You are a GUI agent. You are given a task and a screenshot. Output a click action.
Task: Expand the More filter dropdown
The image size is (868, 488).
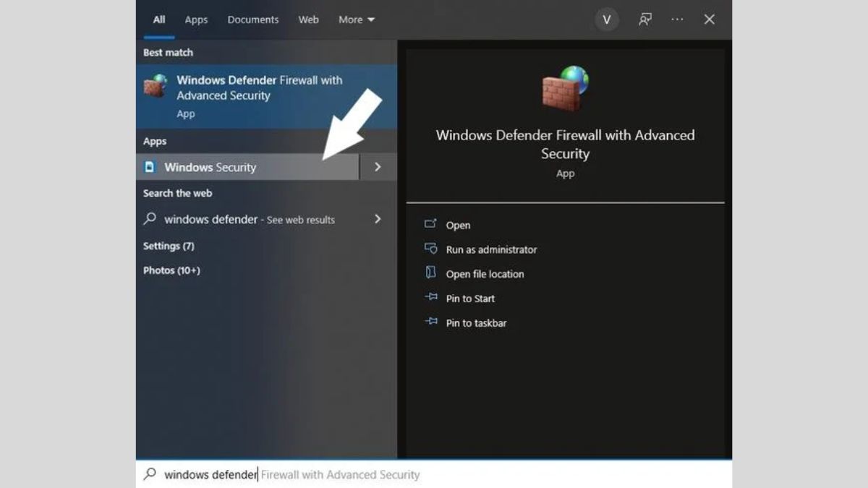point(356,20)
